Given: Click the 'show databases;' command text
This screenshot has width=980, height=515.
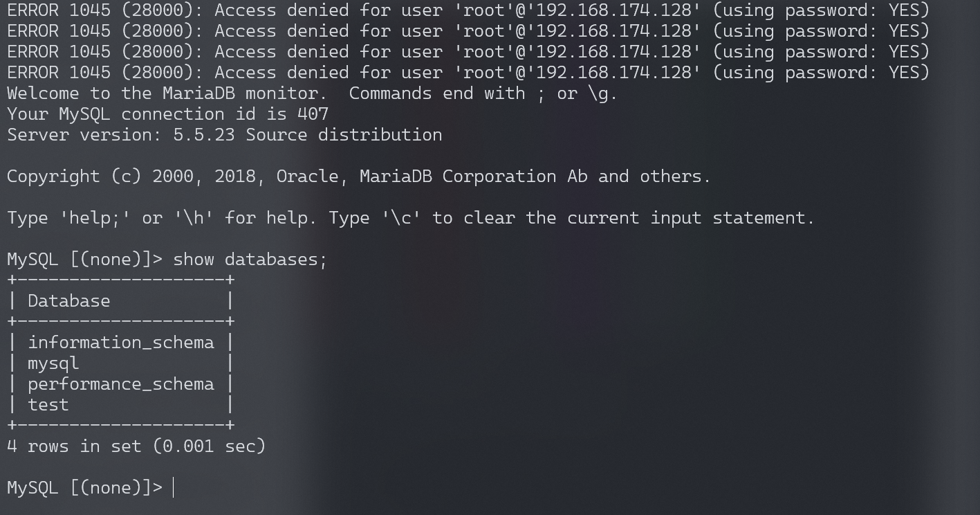Looking at the screenshot, I should point(250,260).
